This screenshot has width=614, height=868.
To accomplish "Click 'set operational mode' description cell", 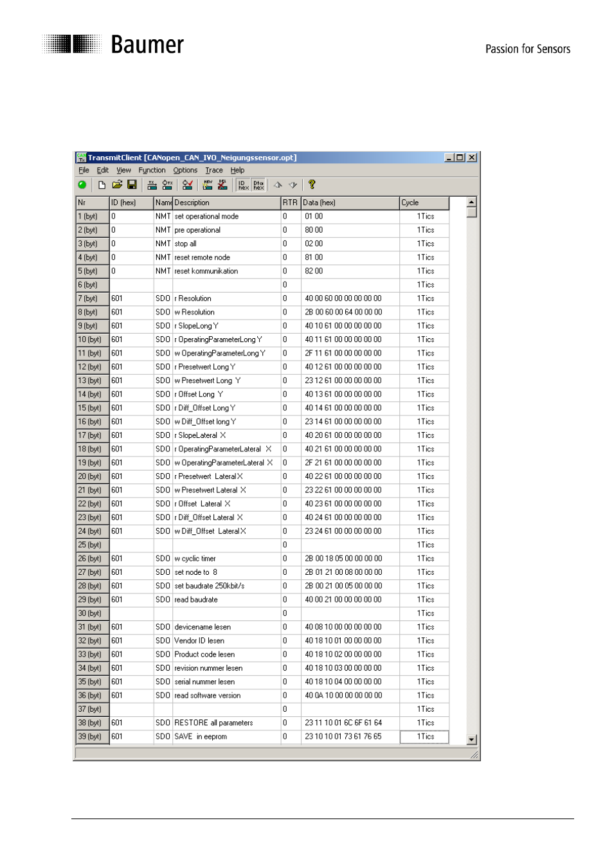I will (226, 217).
